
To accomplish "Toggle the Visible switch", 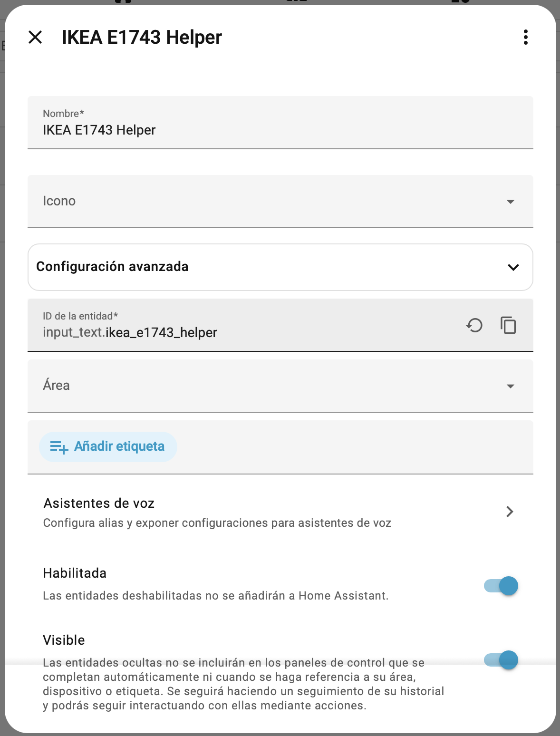I will coord(501,660).
